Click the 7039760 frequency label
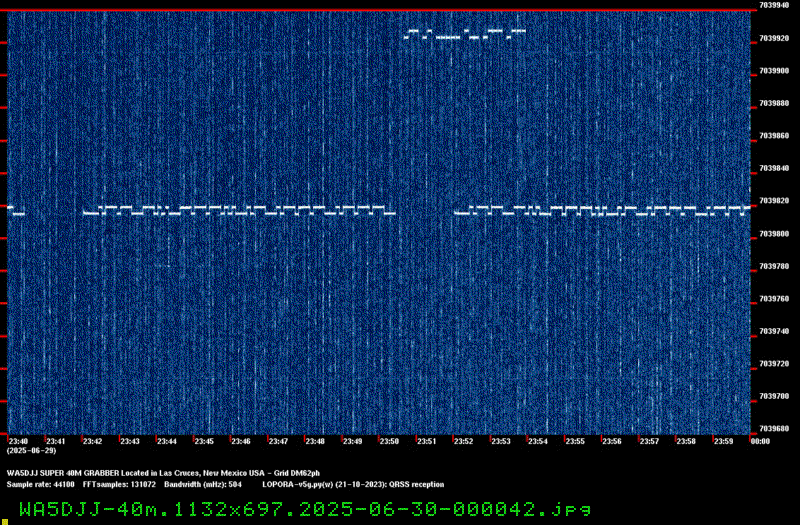 [x=774, y=298]
